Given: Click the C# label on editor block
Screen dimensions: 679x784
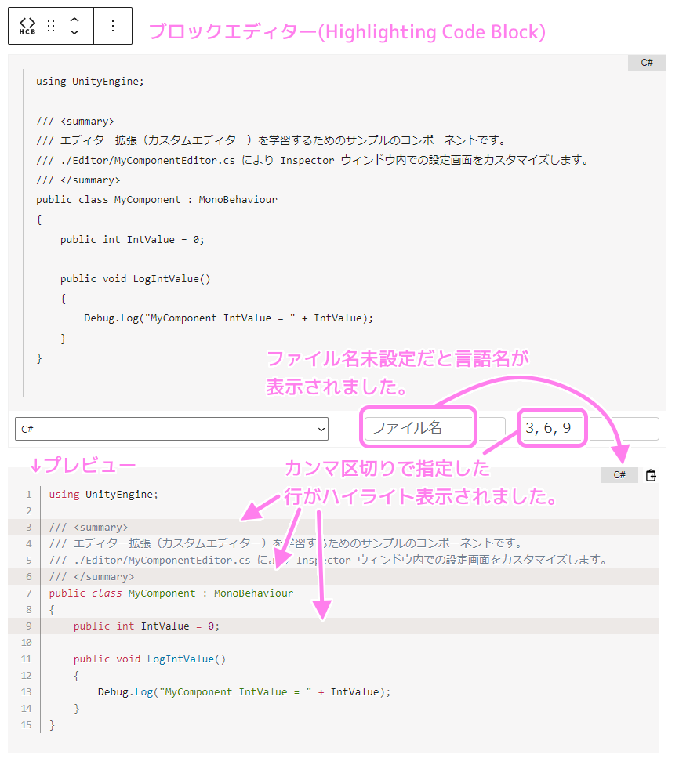Looking at the screenshot, I should click(x=647, y=63).
